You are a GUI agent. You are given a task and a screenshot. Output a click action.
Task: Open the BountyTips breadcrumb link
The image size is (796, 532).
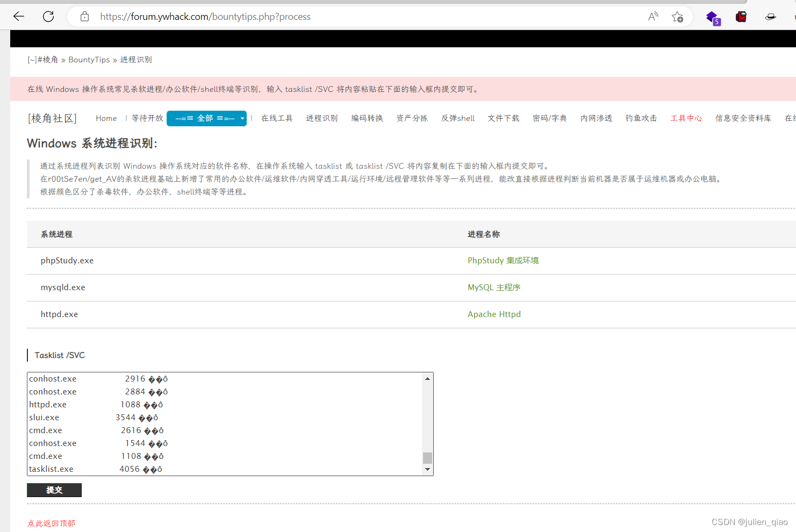point(89,60)
